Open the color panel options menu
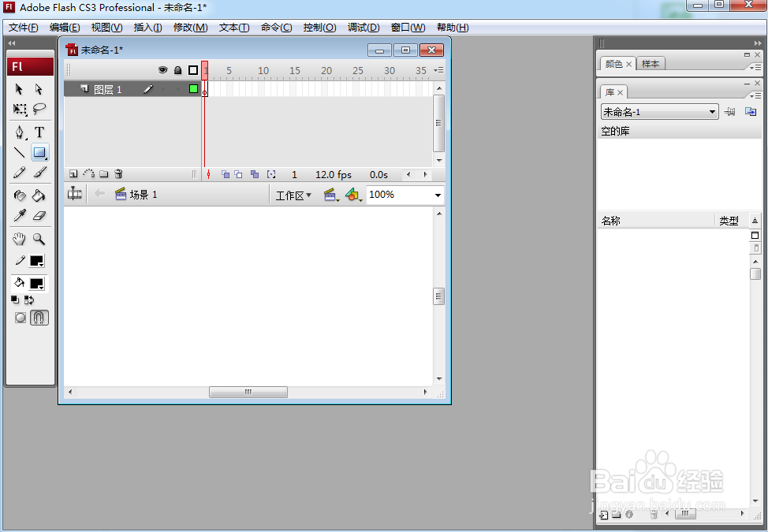 (x=755, y=67)
